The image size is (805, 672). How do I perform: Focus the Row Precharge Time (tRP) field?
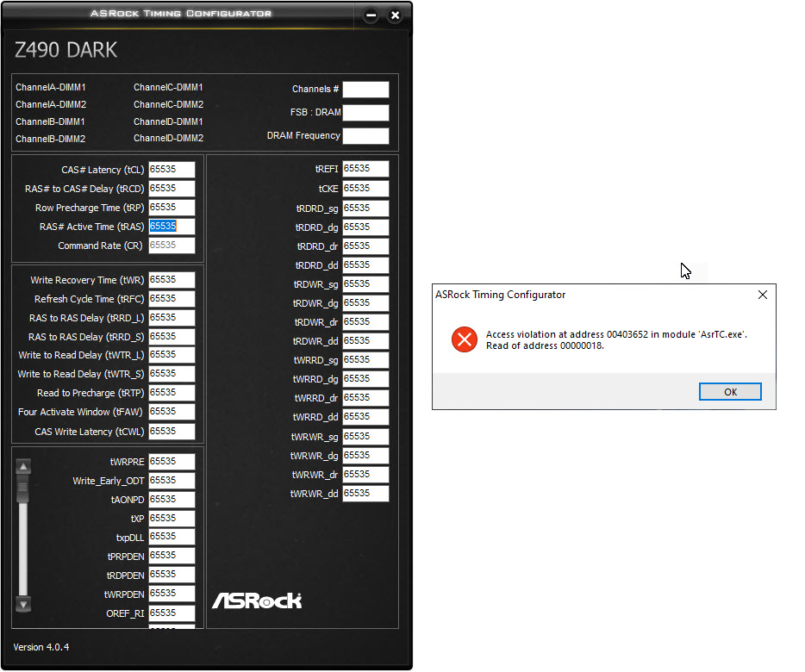tap(172, 208)
